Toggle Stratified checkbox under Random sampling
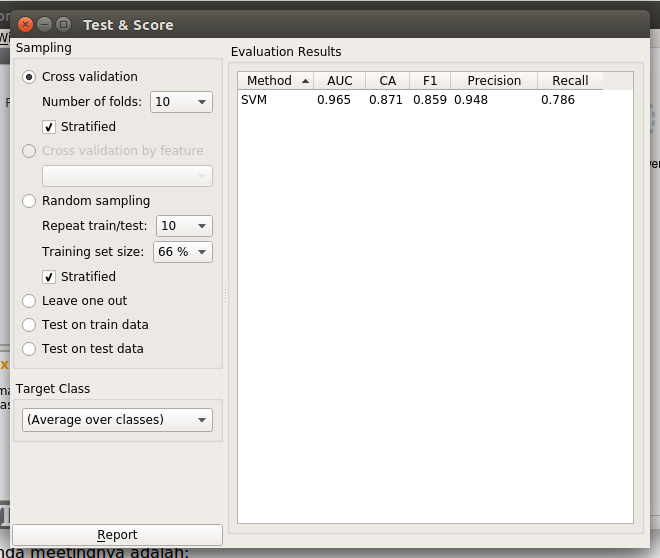 coord(49,277)
